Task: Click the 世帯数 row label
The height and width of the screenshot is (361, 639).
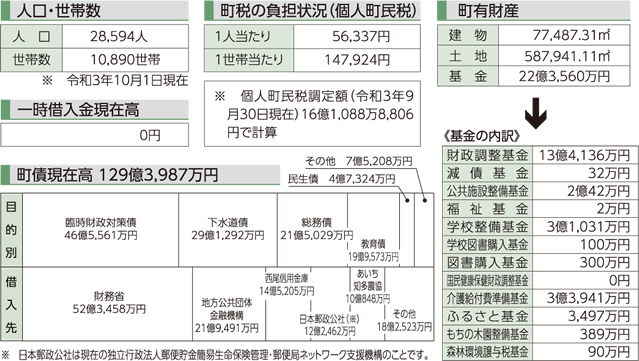Action: click(x=32, y=60)
